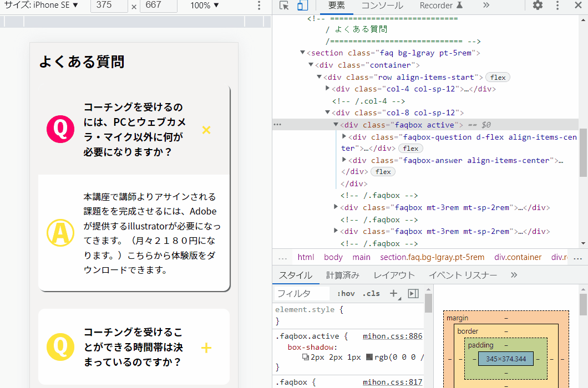Collapse the section faq bg-lgray node
Viewport: 588px width, 388px height.
[302, 53]
